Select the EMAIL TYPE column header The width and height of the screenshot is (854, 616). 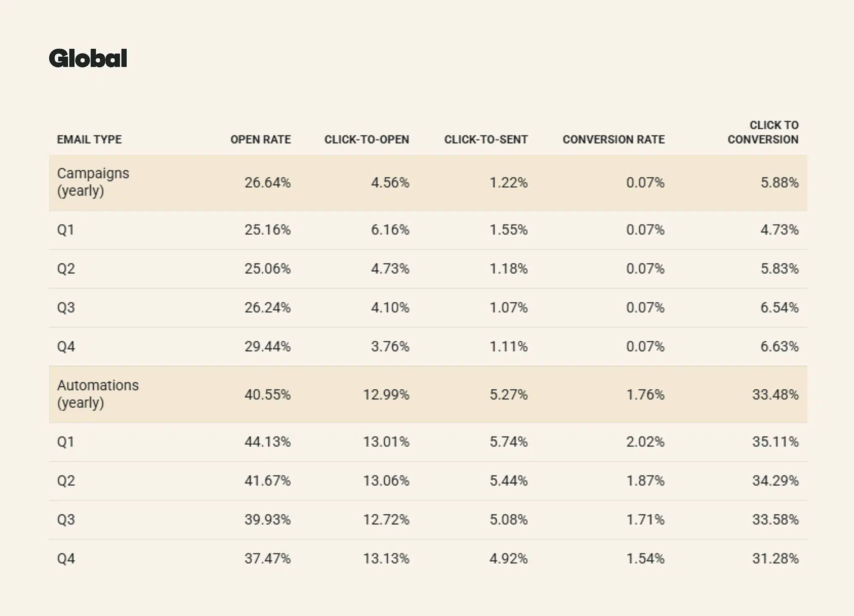pyautogui.click(x=89, y=140)
